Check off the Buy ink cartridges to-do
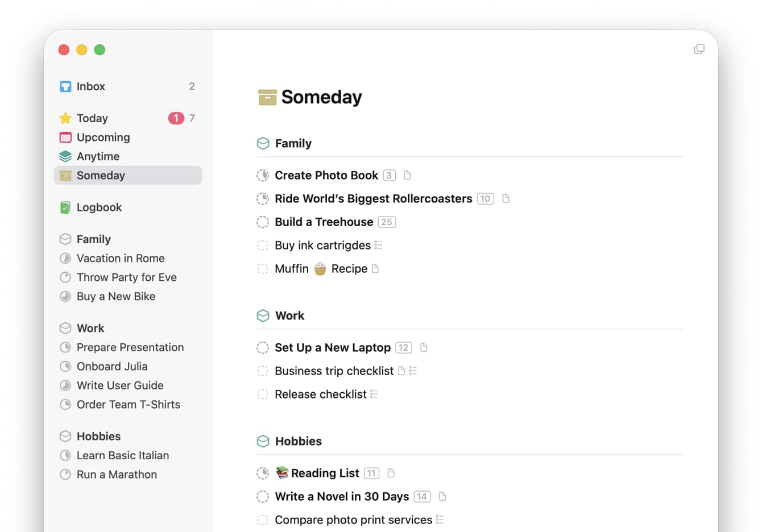This screenshot has width=762, height=532. 262,245
